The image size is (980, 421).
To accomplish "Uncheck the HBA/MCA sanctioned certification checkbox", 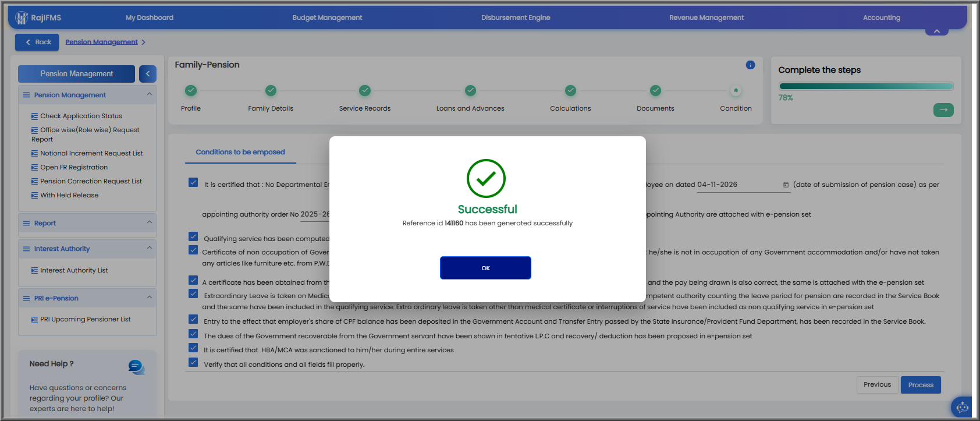I will tap(193, 348).
